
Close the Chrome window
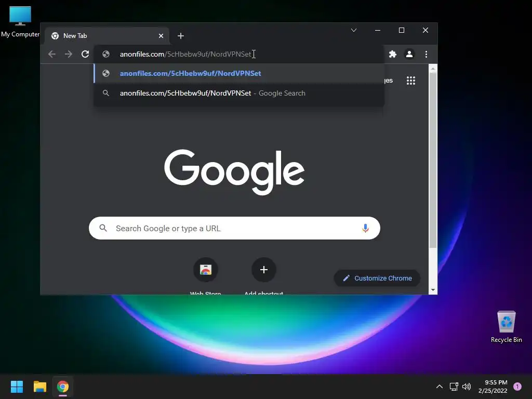pyautogui.click(x=425, y=30)
